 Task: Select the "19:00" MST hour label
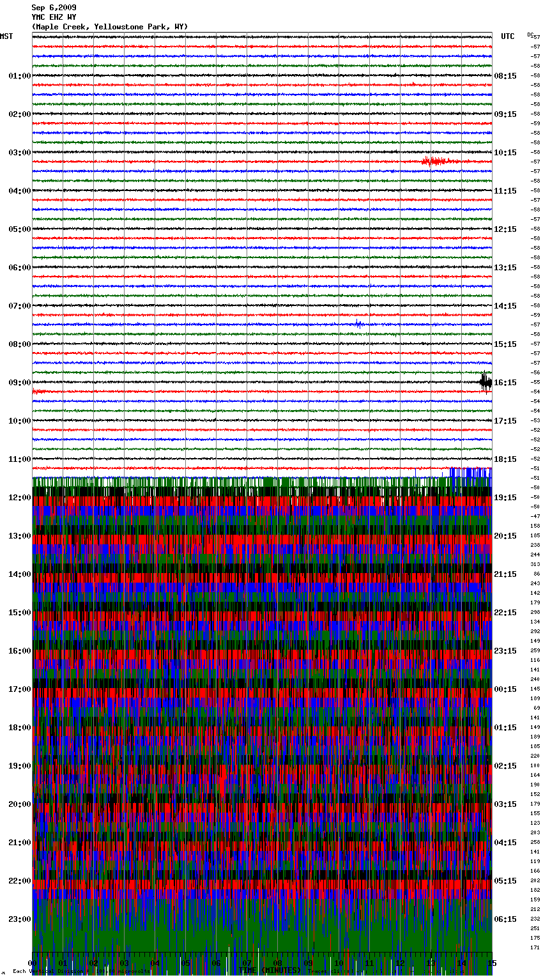pos(20,766)
